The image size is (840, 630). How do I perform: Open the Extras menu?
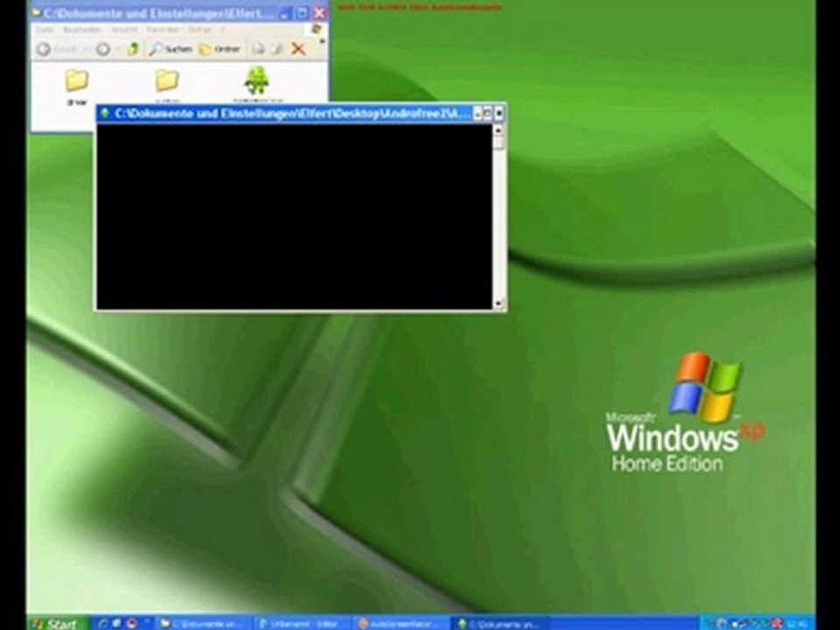click(x=199, y=30)
